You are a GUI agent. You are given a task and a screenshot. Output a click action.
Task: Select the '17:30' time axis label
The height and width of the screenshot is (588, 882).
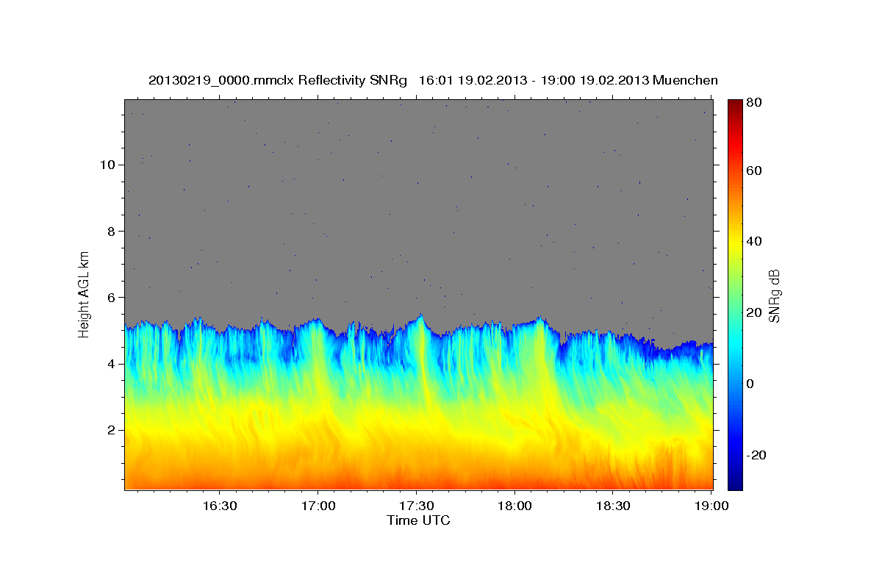(416, 506)
